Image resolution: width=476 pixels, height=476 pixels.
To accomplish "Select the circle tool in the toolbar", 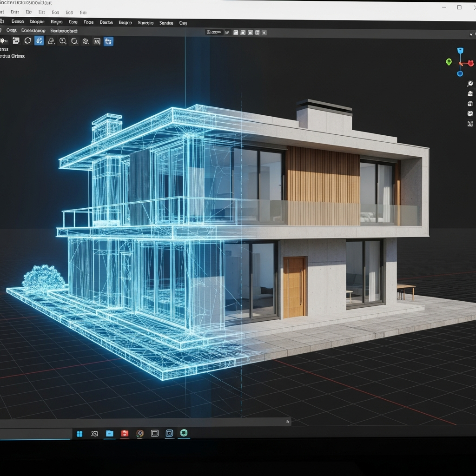I will click(27, 41).
